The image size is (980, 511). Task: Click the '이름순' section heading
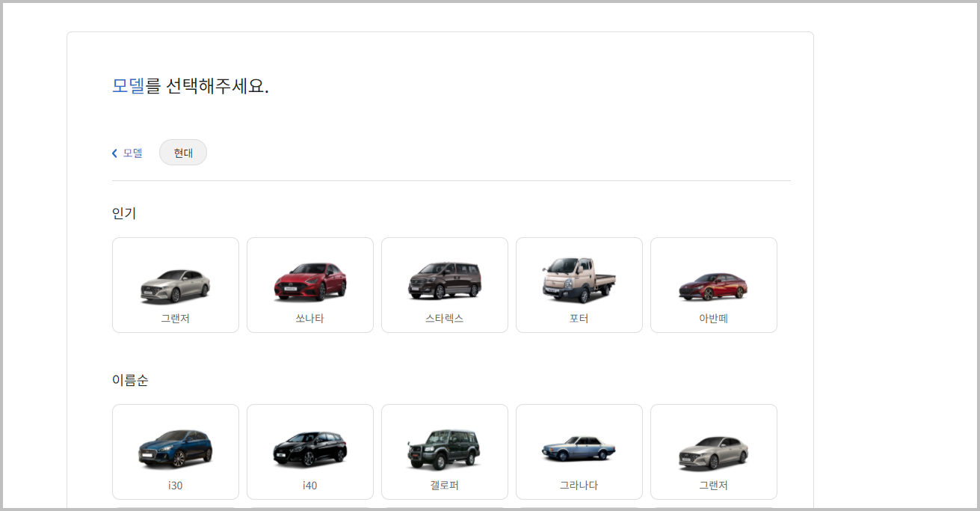130,380
